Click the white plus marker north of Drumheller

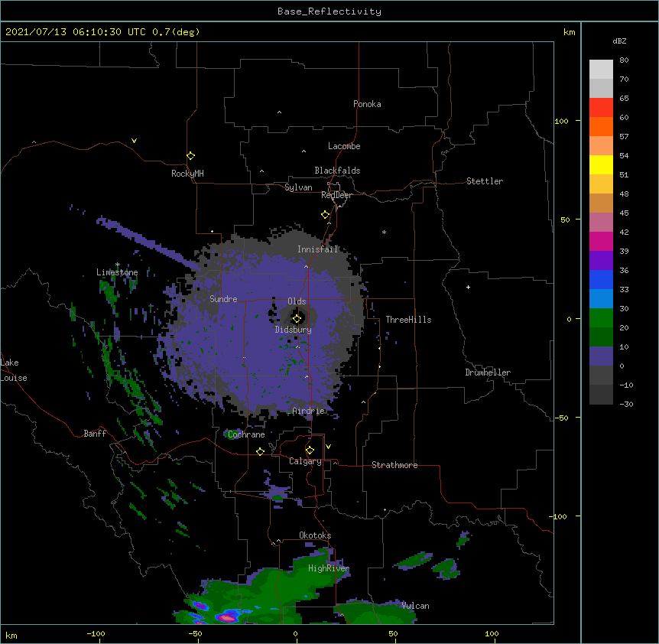click(468, 287)
